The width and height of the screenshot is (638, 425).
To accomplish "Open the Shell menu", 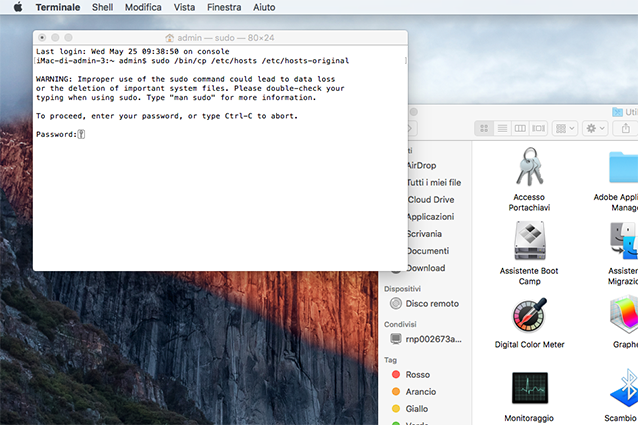I will click(x=103, y=7).
